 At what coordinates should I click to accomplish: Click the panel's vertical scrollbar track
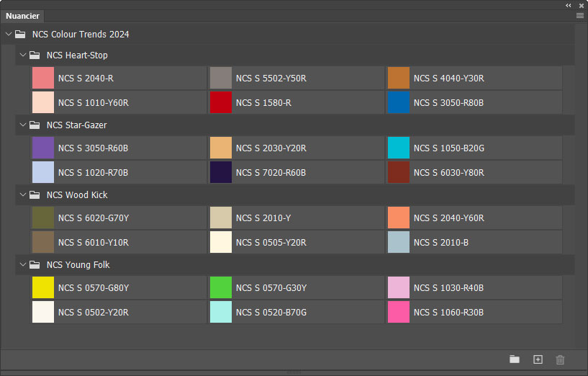[581, 187]
